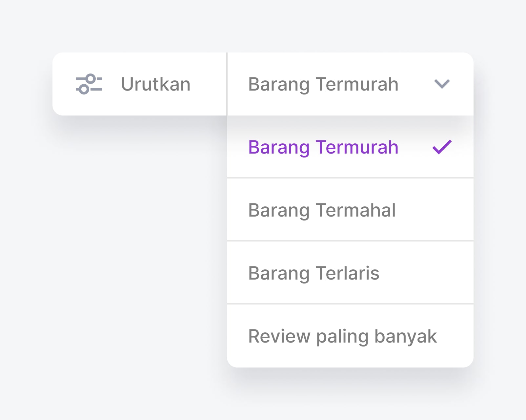Click the gray Barang Termurah selected value
The width and height of the screenshot is (526, 420).
[323, 84]
